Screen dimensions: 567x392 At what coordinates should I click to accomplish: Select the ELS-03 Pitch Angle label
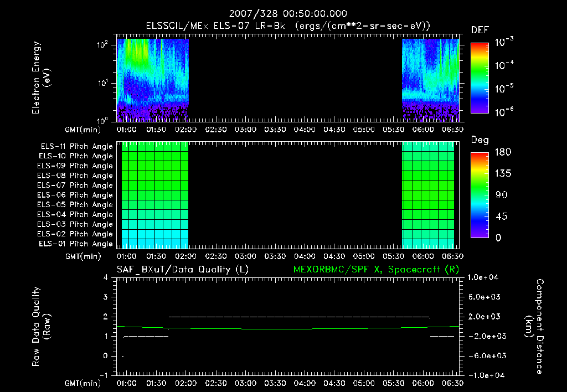click(75, 225)
